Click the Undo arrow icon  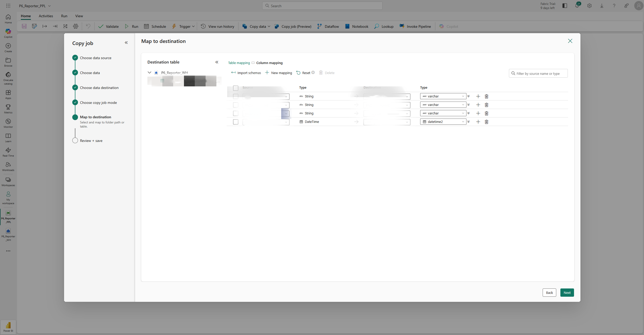click(x=88, y=26)
